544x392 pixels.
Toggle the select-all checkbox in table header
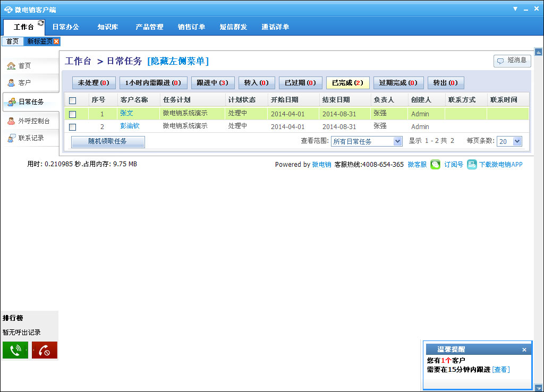pyautogui.click(x=72, y=100)
